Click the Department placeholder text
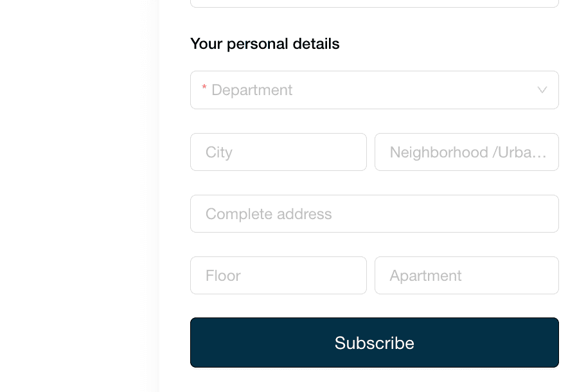This screenshot has width=586, height=392. coord(251,90)
